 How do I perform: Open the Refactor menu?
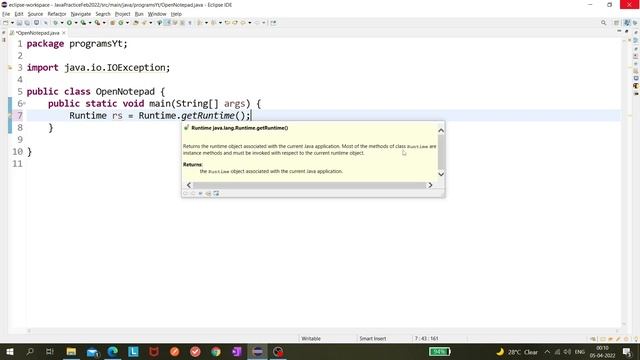pos(57,14)
